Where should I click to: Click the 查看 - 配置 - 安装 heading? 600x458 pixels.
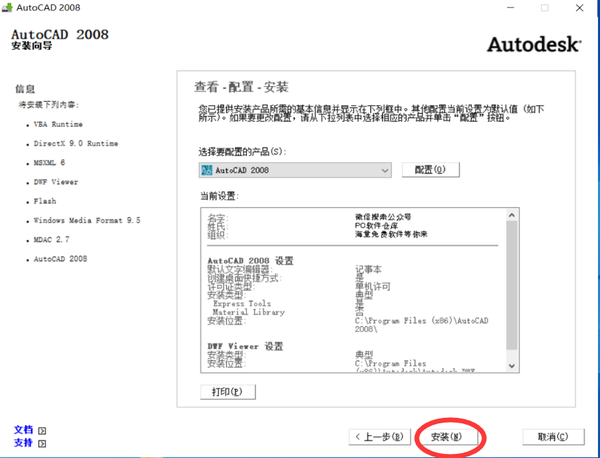241,87
